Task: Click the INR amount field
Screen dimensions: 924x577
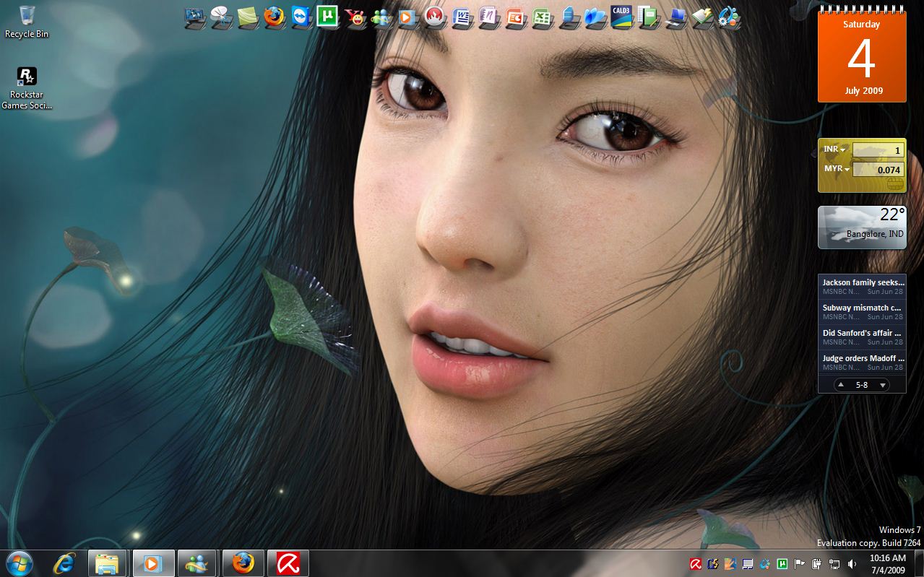Action: tap(878, 150)
